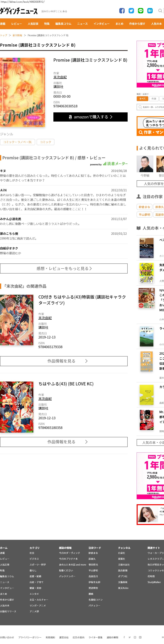This screenshot has height=644, width=164.
Task: Click the Da Vinci News logo
Action: click(19, 11)
